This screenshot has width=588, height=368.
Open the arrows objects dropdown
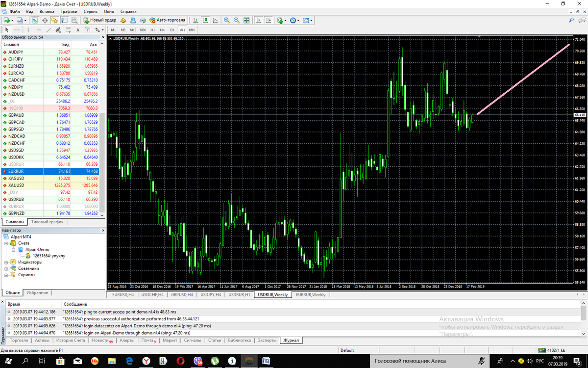point(99,30)
